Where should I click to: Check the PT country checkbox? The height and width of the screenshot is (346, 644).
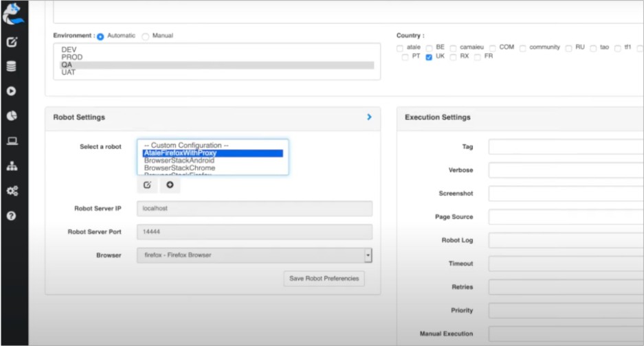pyautogui.click(x=406, y=57)
